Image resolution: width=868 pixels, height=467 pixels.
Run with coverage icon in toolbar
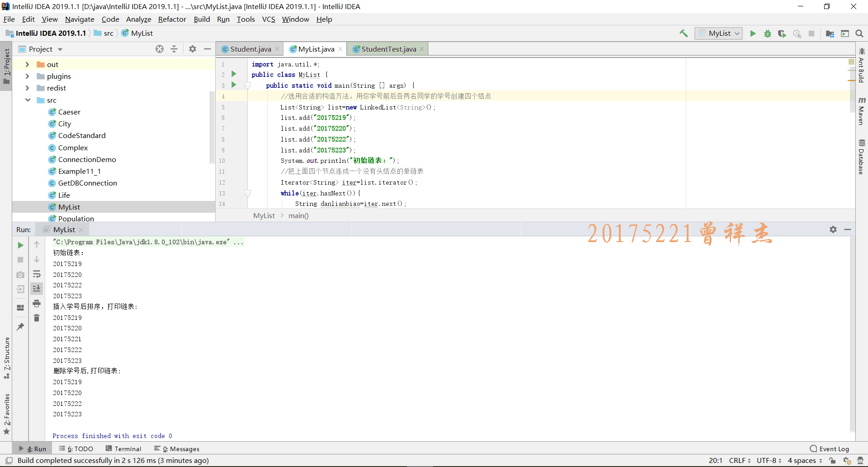pos(782,33)
